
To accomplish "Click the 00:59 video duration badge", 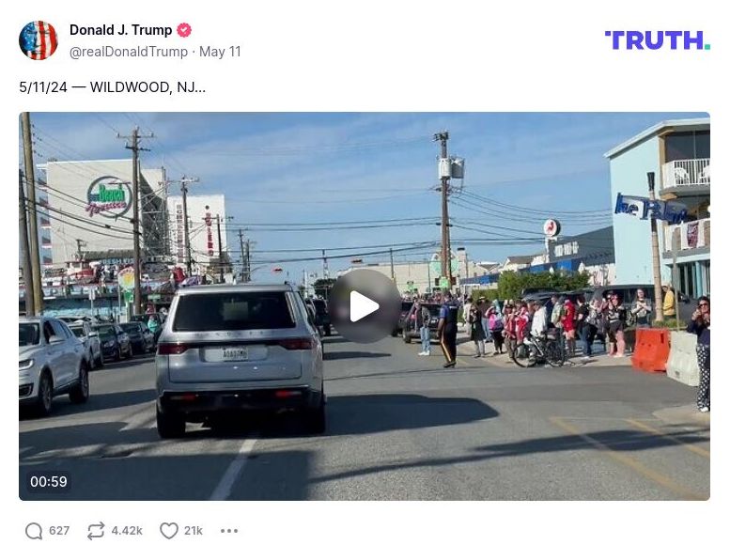I will click(x=49, y=481).
